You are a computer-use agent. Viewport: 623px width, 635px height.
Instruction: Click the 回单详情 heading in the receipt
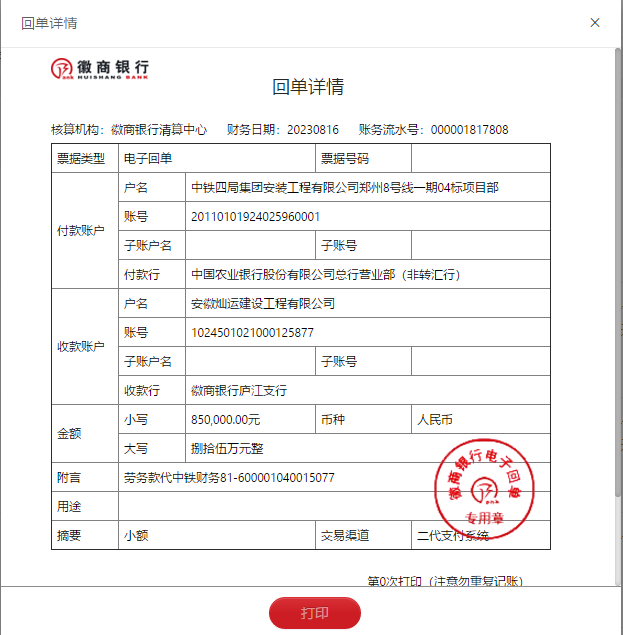[308, 87]
